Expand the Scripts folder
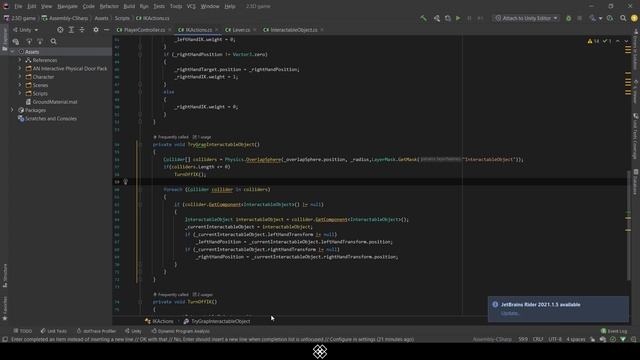The height and width of the screenshot is (360, 640). point(20,93)
